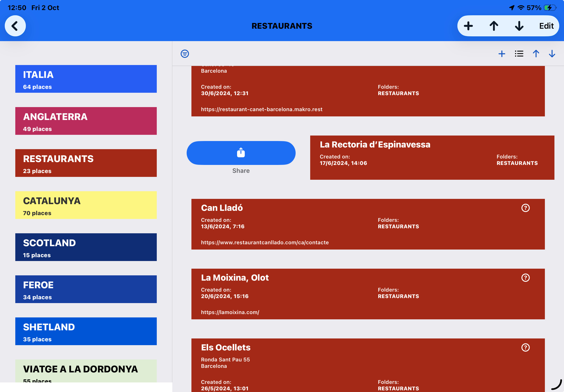This screenshot has height=392, width=564.
Task: Select La Rectoria d'Espinavessa card
Action: tap(432, 158)
